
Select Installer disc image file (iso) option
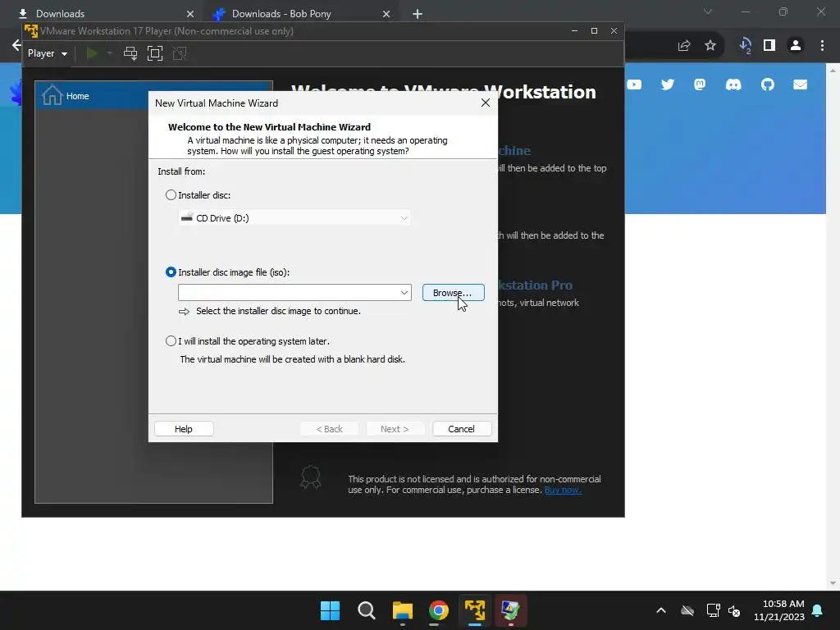pyautogui.click(x=171, y=272)
